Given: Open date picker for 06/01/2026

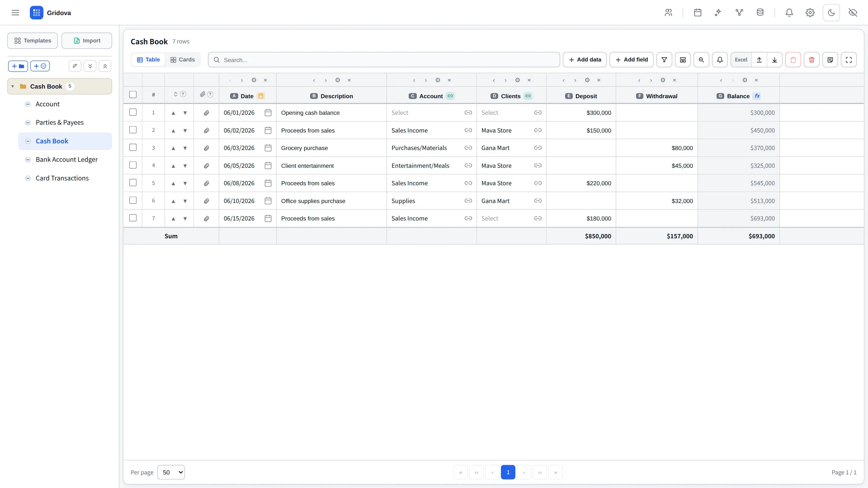Looking at the screenshot, I should [x=268, y=112].
